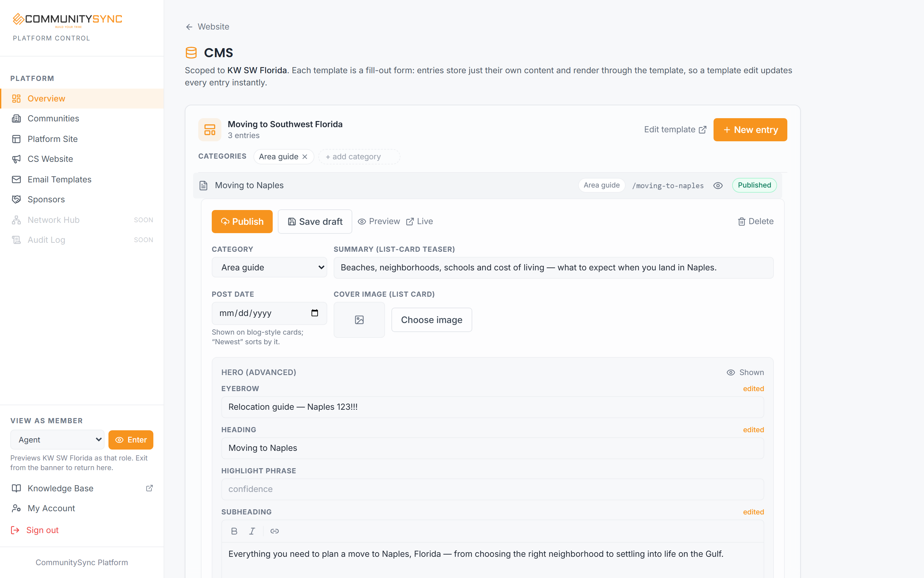This screenshot has height=578, width=924.
Task: Open Communities in the sidebar
Action: point(82,118)
